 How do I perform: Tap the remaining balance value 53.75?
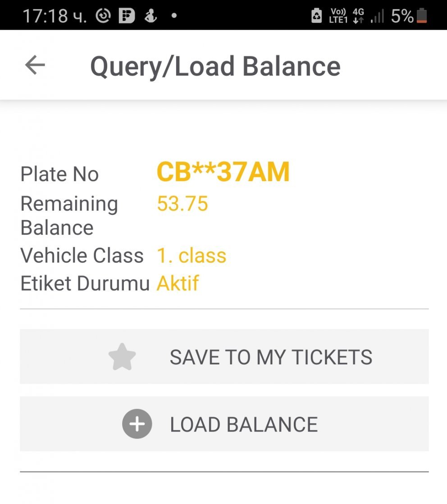(182, 204)
